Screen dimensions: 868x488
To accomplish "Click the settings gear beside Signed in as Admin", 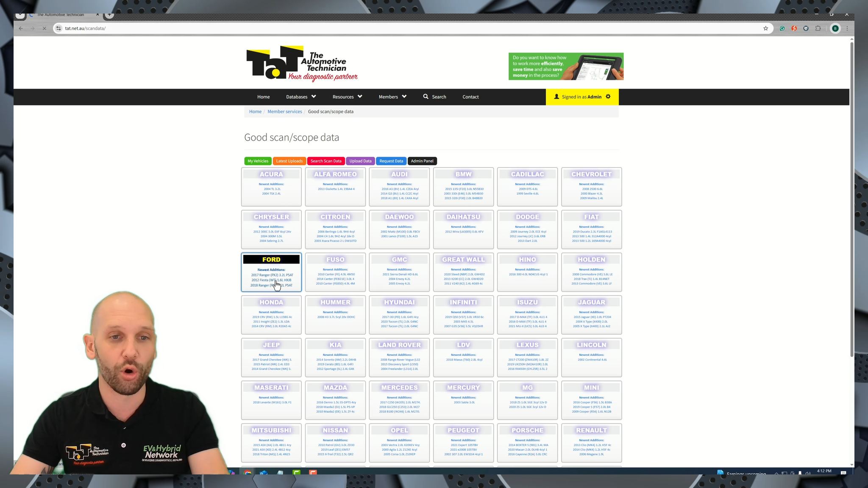I will (608, 97).
